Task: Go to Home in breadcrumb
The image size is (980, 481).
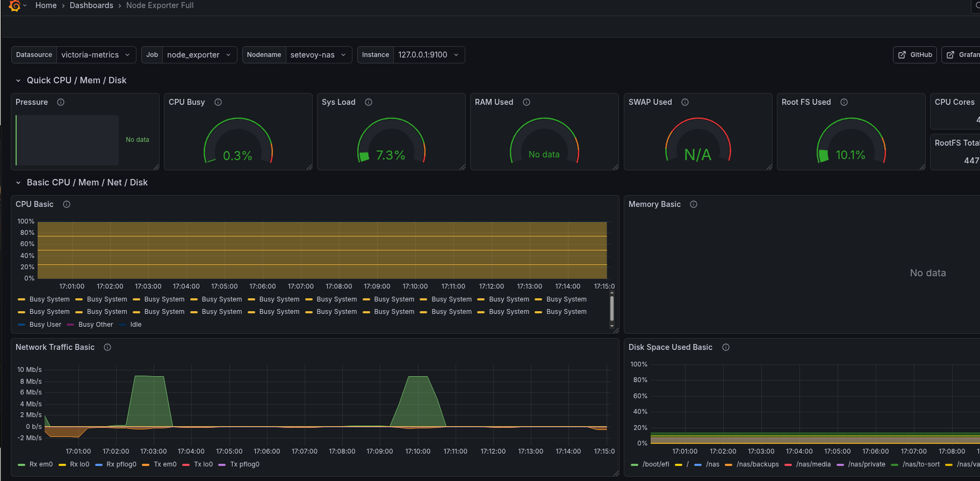Action: pyautogui.click(x=46, y=5)
